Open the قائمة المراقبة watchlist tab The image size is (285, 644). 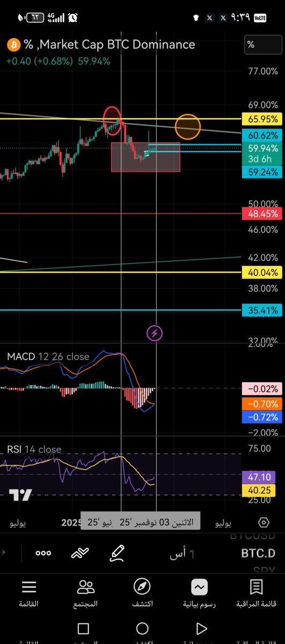[256, 594]
